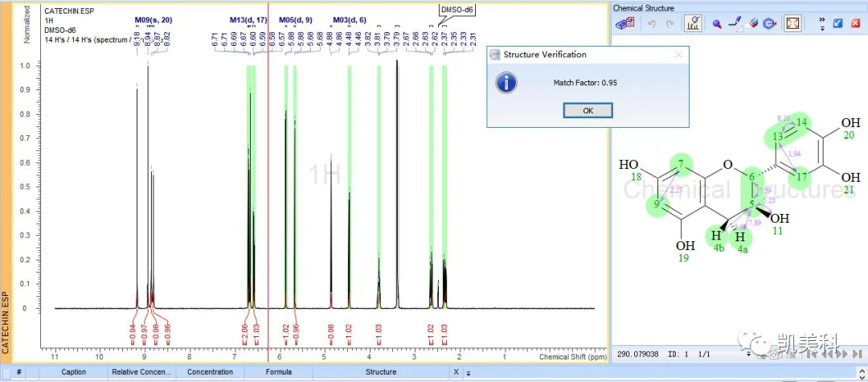The image size is (868, 382).
Task: Click the peak label 9.18 above spectrum
Action: (137, 40)
